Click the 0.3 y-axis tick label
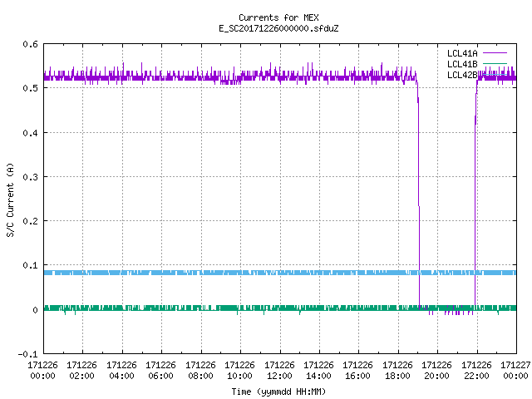Image resolution: width=532 pixels, height=399 pixels. [30, 177]
